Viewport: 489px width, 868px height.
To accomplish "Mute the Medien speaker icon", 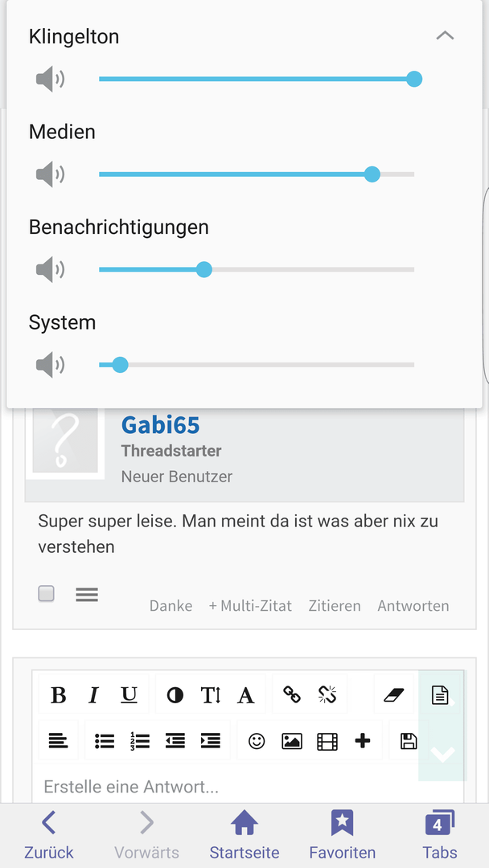I will (x=51, y=174).
